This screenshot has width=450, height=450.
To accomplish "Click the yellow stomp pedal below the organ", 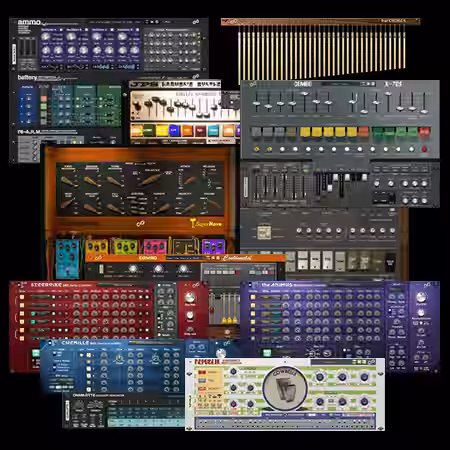I will [x=97, y=247].
